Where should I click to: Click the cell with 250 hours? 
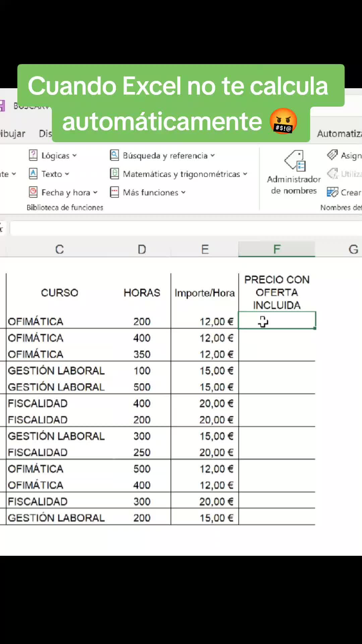coord(142,452)
